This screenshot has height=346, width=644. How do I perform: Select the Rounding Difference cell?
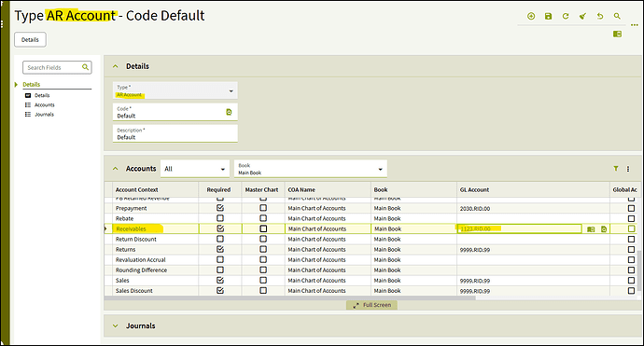click(x=156, y=270)
